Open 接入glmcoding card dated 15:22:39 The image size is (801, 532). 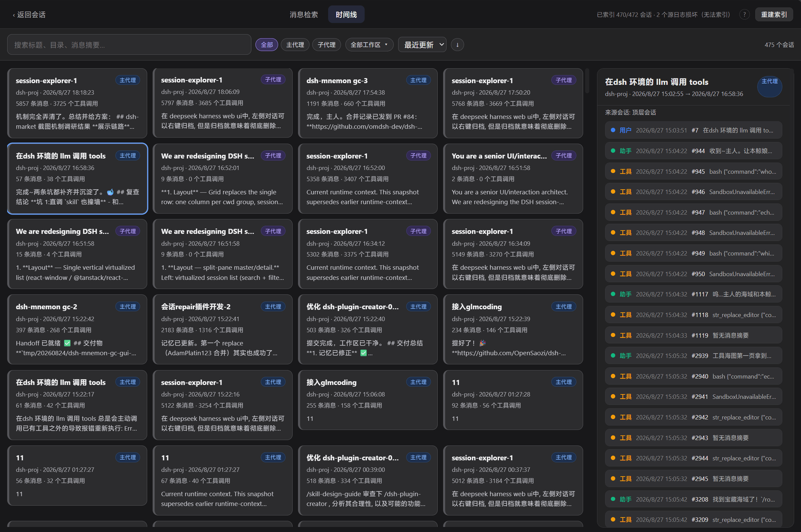(513, 330)
